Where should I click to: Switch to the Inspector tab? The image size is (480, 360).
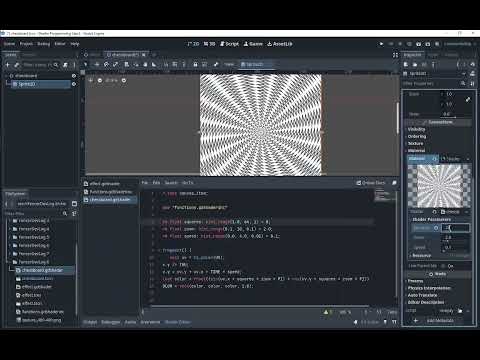point(413,55)
